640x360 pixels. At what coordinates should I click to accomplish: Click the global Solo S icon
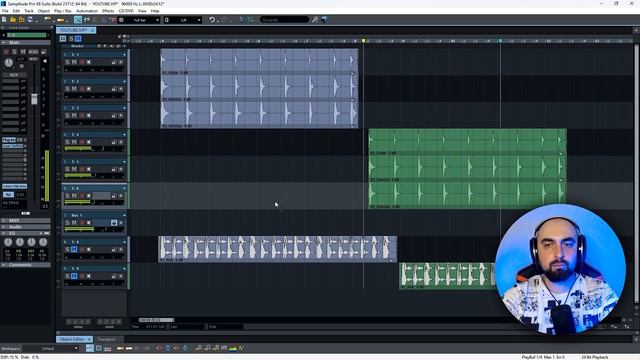71,38
